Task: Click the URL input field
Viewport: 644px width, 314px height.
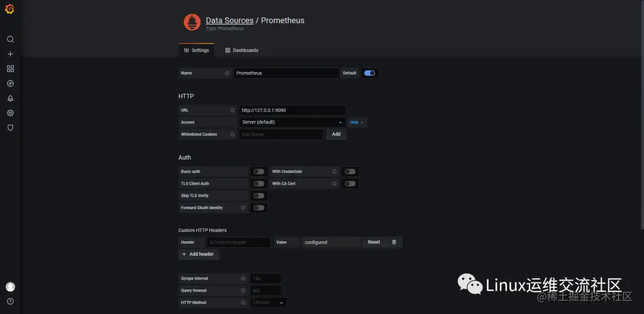Action: coord(292,110)
